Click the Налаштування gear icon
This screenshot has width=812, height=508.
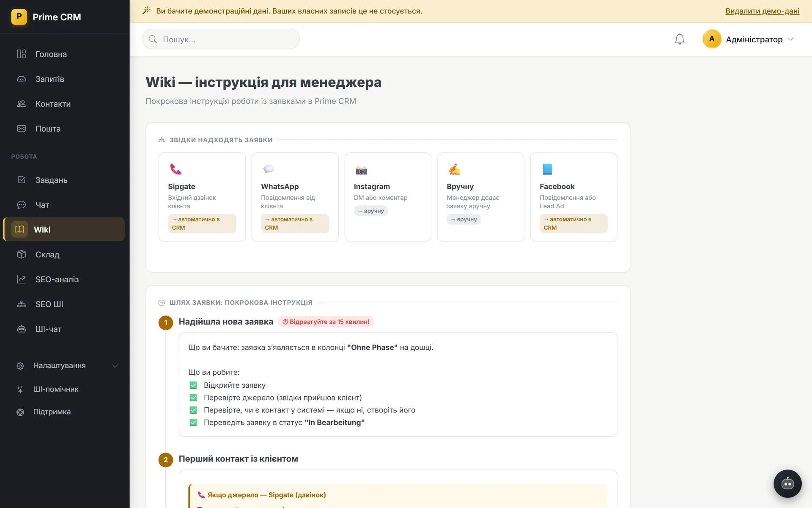20,366
